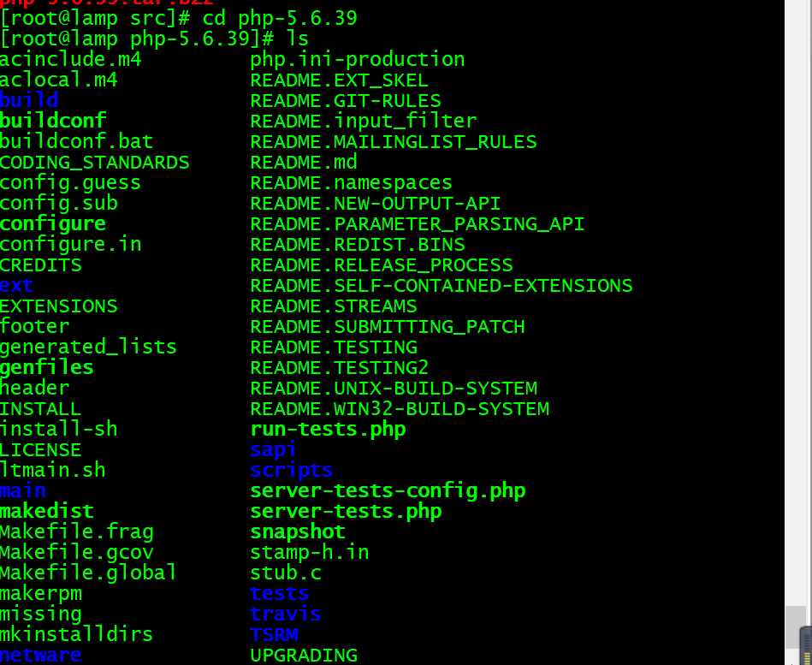812x665 pixels.
Task: Click the 'Makefile.global' file name
Action: (88, 573)
